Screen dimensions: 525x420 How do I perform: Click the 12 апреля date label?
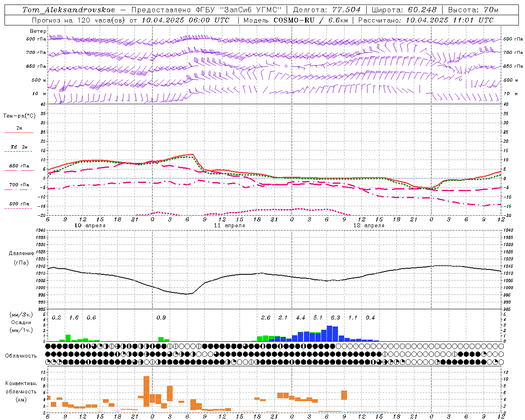click(369, 226)
